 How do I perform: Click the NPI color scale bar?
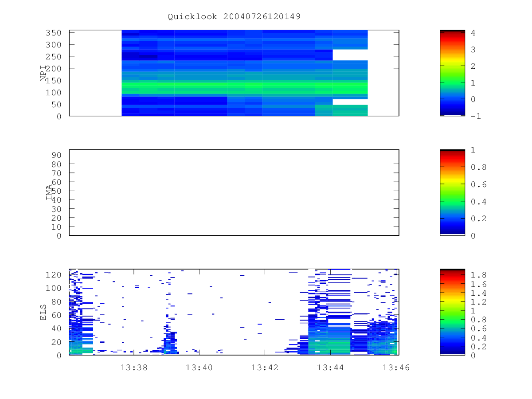tap(452, 73)
